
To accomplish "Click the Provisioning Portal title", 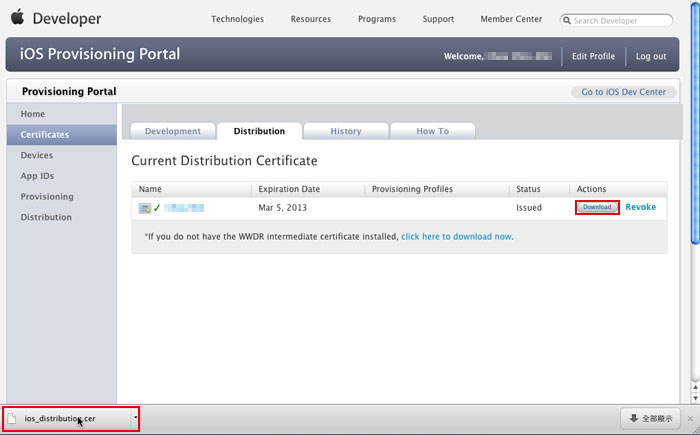I will coord(69,92).
